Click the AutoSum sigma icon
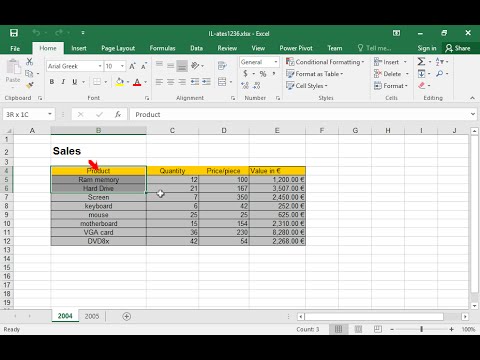 point(421,62)
